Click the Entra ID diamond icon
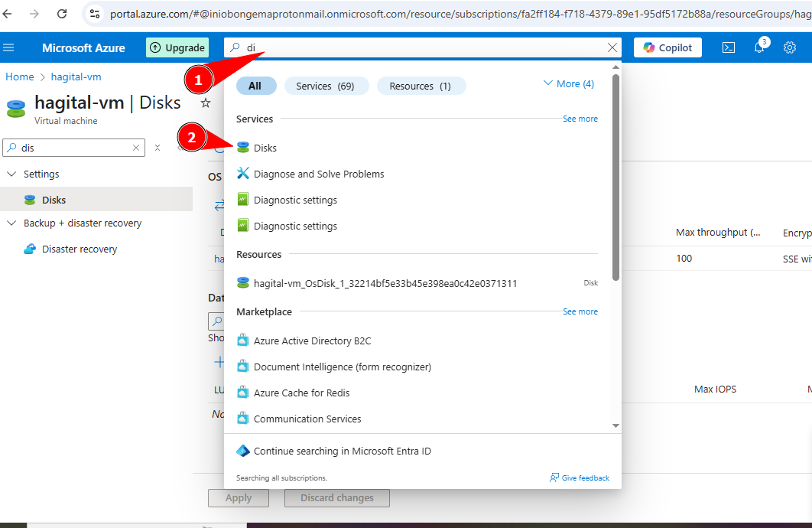Image resolution: width=812 pixels, height=528 pixels. tap(243, 451)
